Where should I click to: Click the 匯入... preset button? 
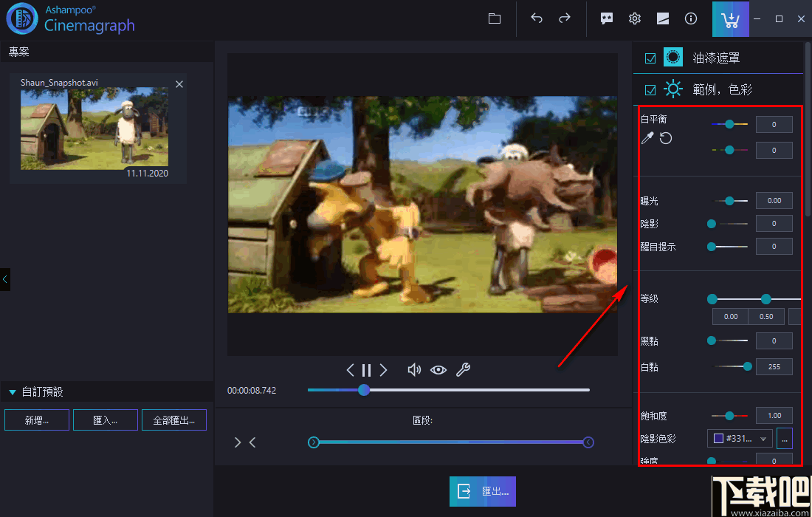coord(105,420)
